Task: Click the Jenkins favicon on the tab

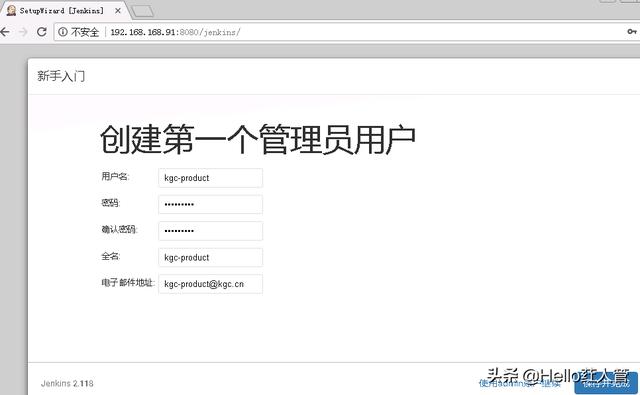Action: point(11,11)
